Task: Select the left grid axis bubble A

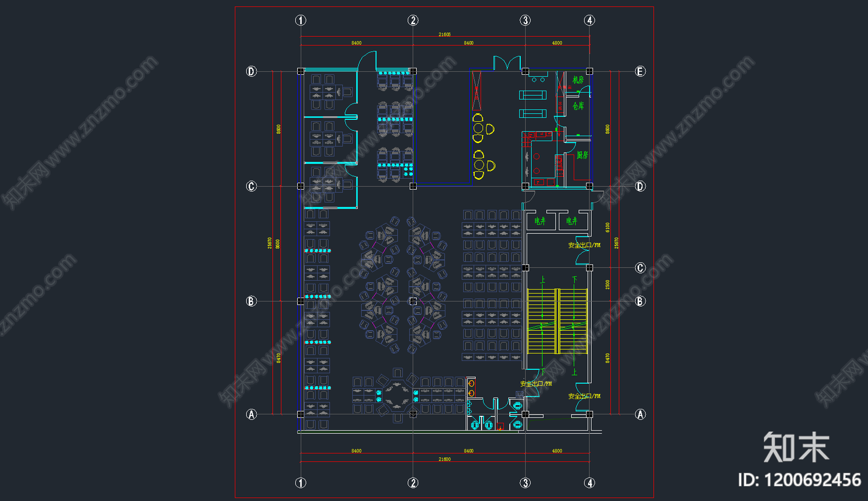Action: pos(251,414)
